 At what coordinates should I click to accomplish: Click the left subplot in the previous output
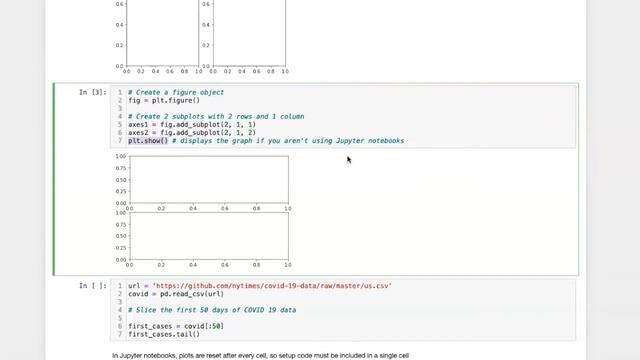coord(162,33)
